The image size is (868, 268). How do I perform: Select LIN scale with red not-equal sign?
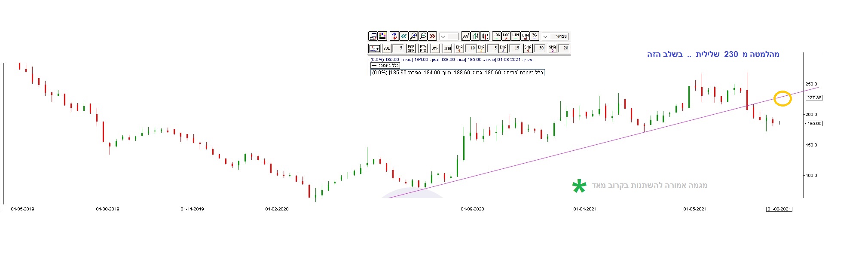[525, 36]
